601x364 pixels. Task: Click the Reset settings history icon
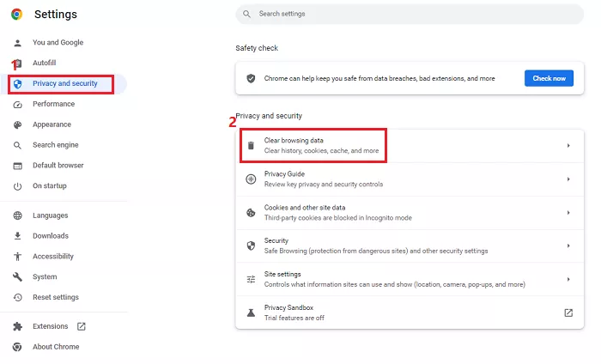18,297
